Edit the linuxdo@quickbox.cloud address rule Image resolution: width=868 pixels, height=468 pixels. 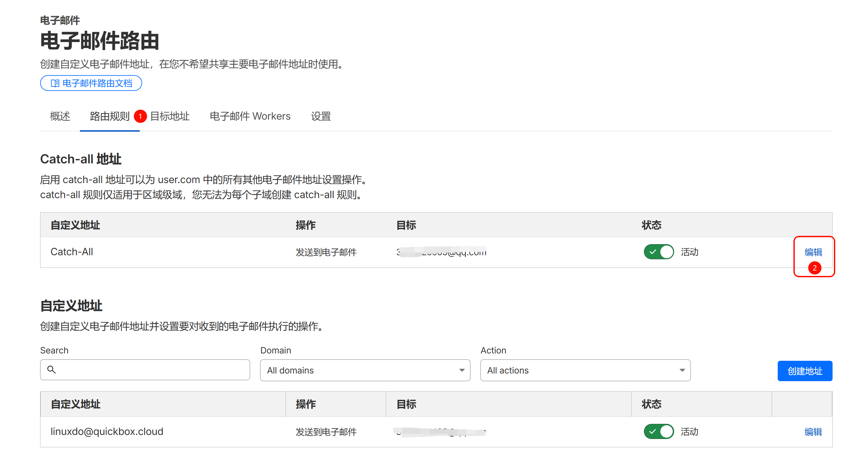813,432
